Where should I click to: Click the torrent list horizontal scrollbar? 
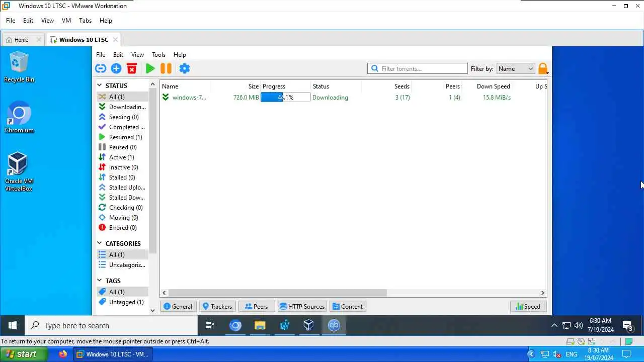(x=278, y=293)
